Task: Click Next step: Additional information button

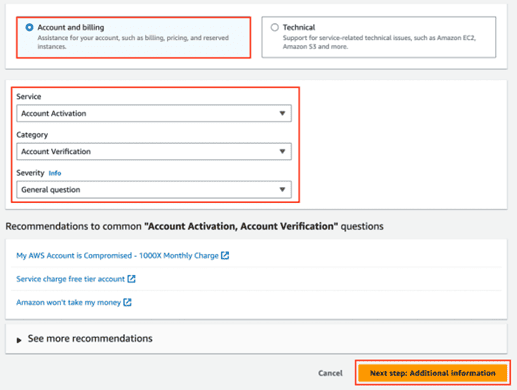Action: 433,373
